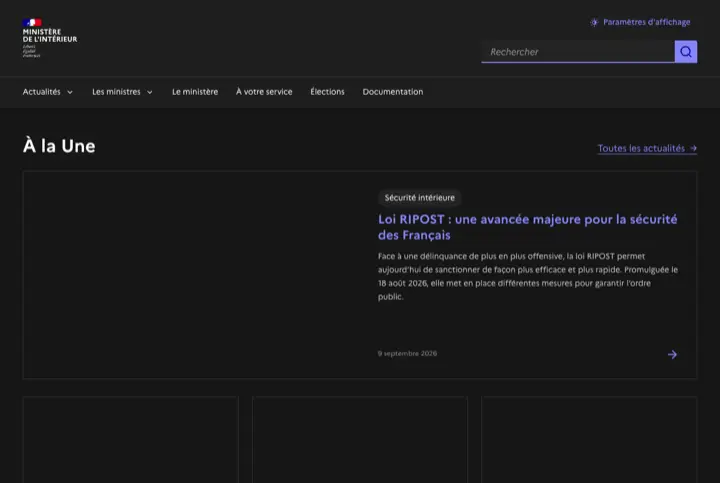Click the magnifying glass search button
The image size is (720, 483).
click(x=686, y=51)
